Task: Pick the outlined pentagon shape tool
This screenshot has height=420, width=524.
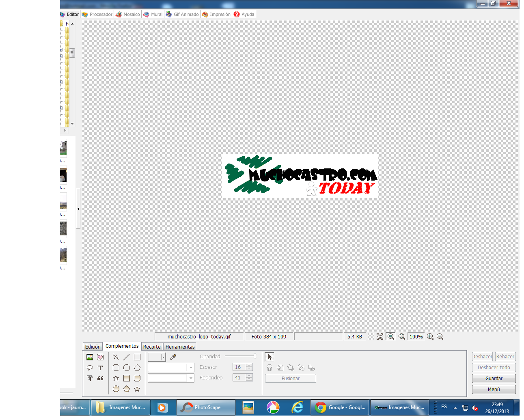Action: pyautogui.click(x=137, y=368)
